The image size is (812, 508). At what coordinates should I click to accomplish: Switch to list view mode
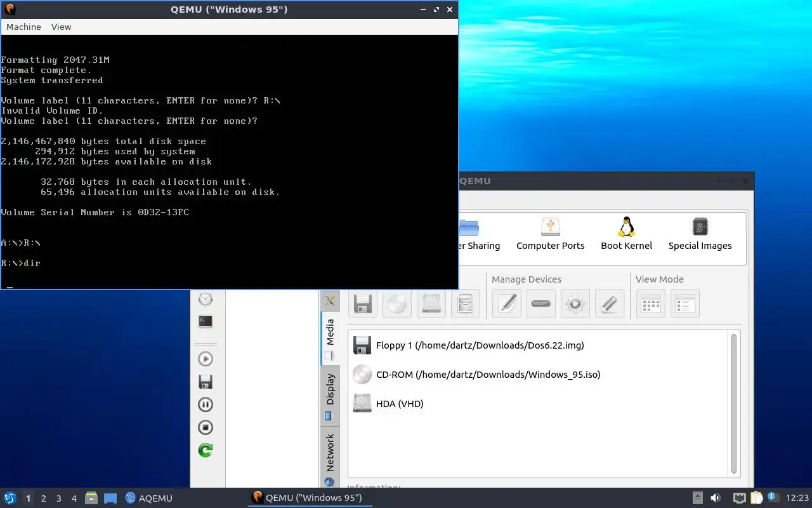pyautogui.click(x=685, y=304)
